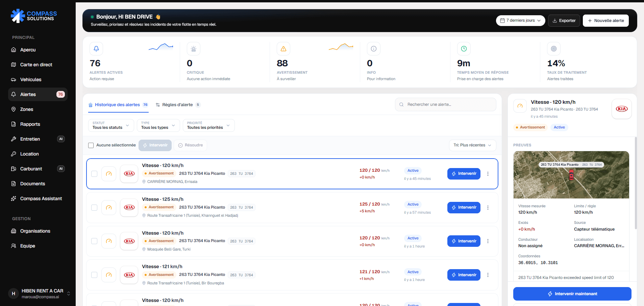Click the Nouvelle alerte button
The height and width of the screenshot is (306, 644).
point(606,21)
